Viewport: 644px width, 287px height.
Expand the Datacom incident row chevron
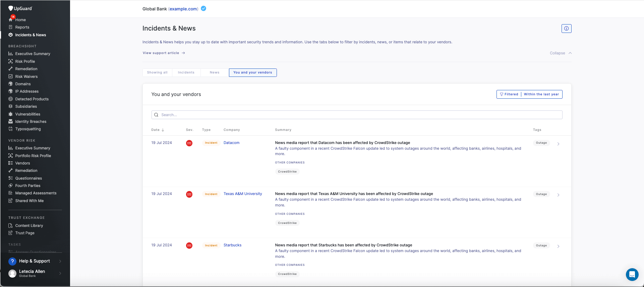[558, 144]
